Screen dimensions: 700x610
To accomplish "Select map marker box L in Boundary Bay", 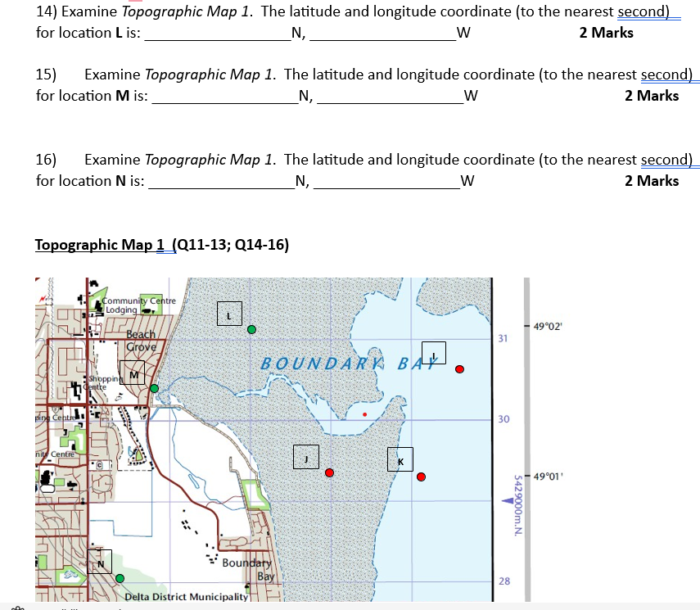I will pos(229,313).
